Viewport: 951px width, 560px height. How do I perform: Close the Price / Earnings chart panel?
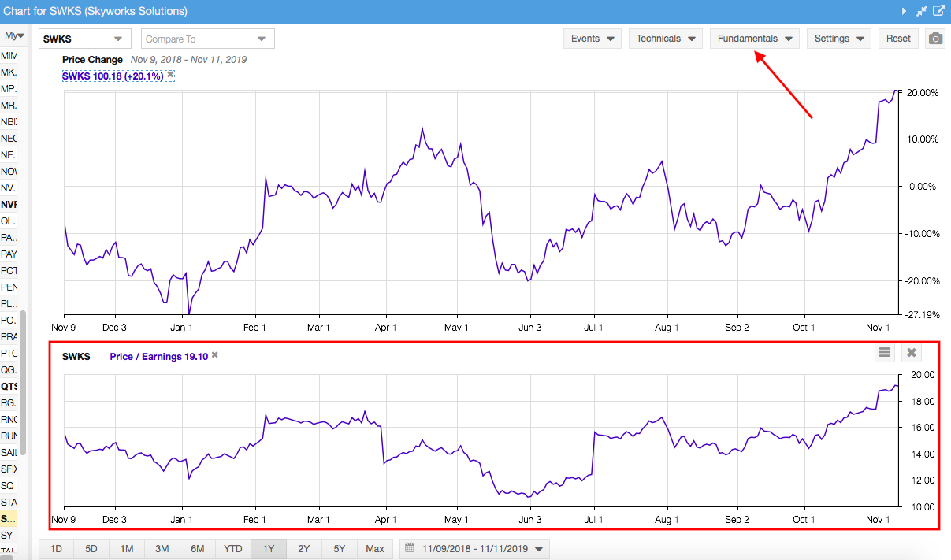click(x=912, y=353)
